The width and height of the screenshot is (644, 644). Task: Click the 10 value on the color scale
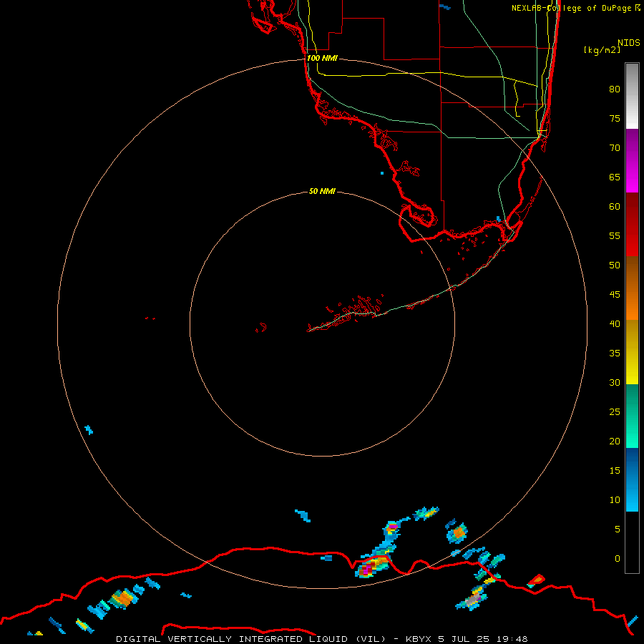[615, 500]
